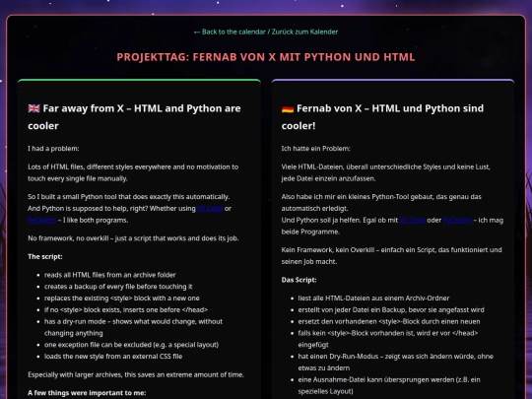
Task: Click bullet loads the new style from external CSS
Action: tap(113, 357)
